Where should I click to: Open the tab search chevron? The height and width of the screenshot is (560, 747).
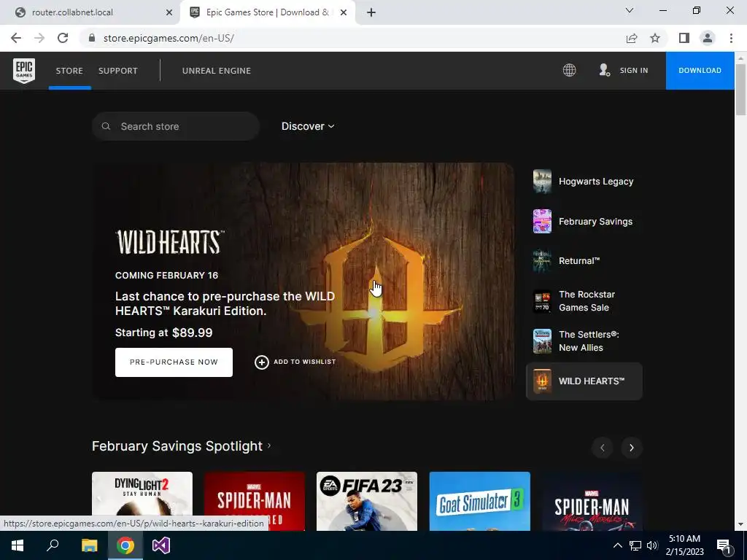[x=630, y=10]
